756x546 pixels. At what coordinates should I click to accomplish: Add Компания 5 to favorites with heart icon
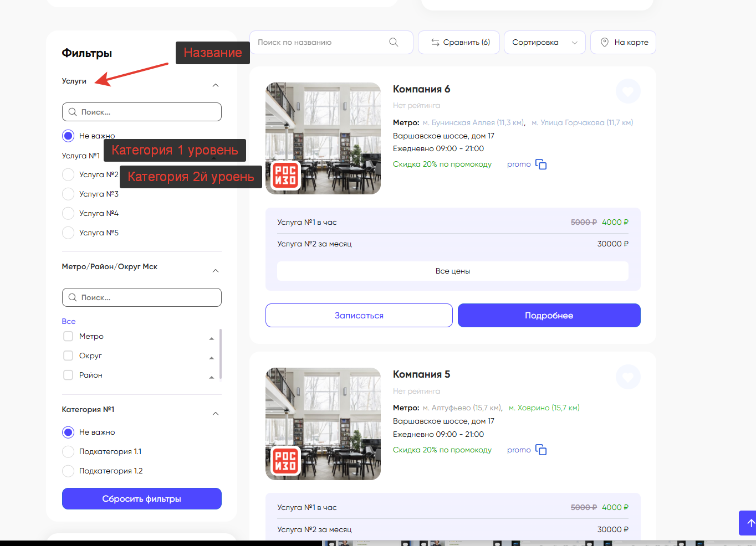tap(628, 377)
